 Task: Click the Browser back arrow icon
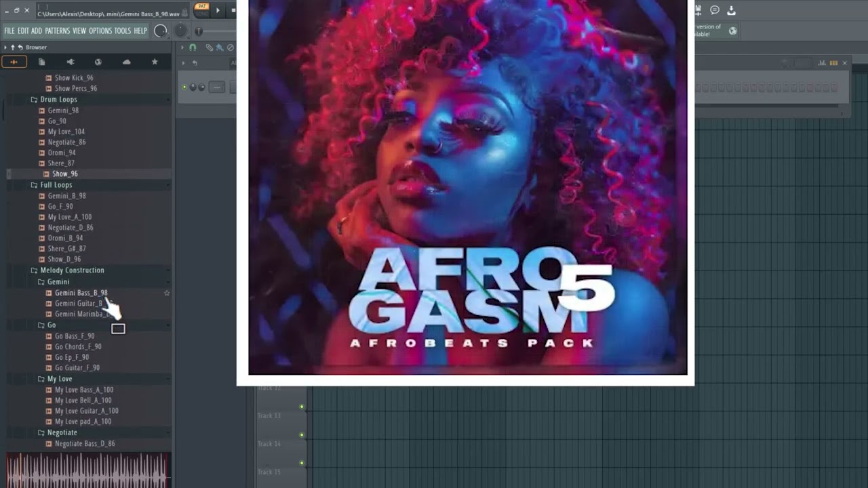(x=20, y=47)
